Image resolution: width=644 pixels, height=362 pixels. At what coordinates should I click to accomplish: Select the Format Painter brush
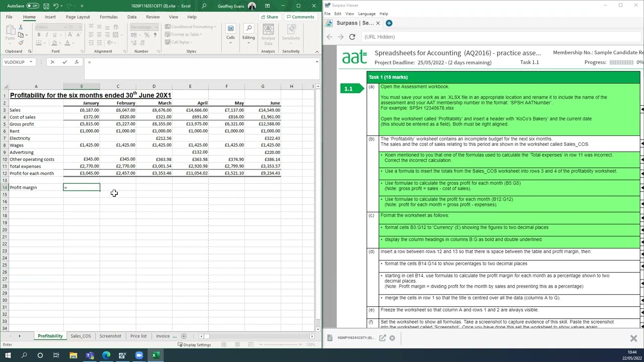pyautogui.click(x=21, y=43)
